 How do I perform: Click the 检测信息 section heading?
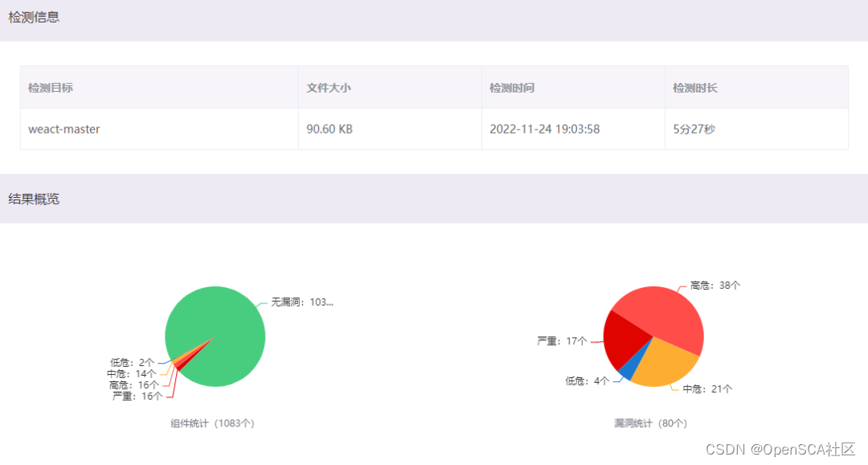tap(34, 17)
